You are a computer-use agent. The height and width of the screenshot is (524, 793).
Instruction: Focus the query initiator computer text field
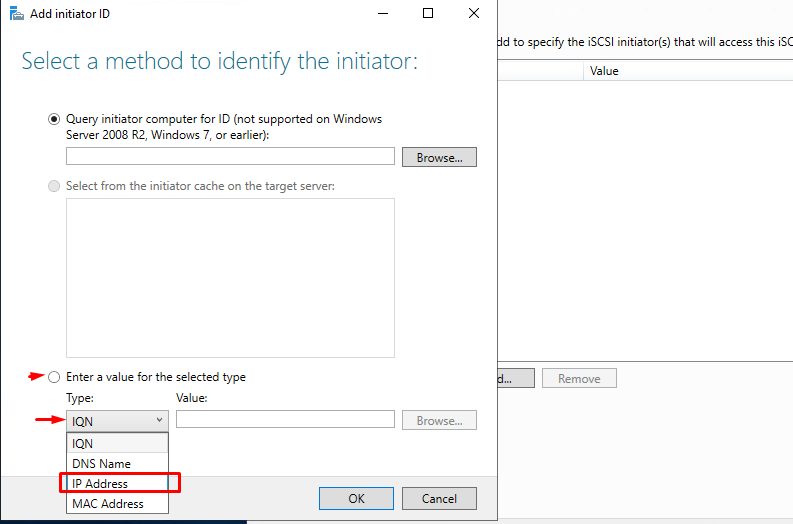click(x=230, y=156)
